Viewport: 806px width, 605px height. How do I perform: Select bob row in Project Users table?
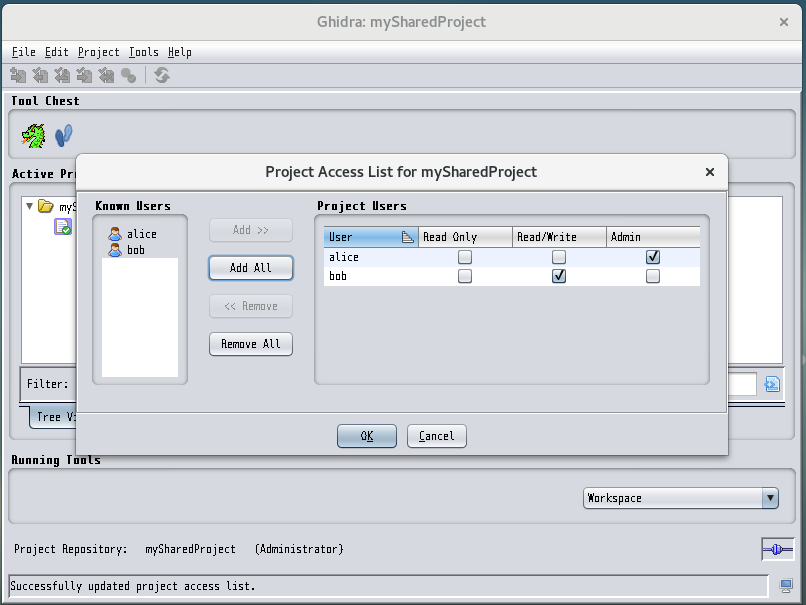point(511,276)
